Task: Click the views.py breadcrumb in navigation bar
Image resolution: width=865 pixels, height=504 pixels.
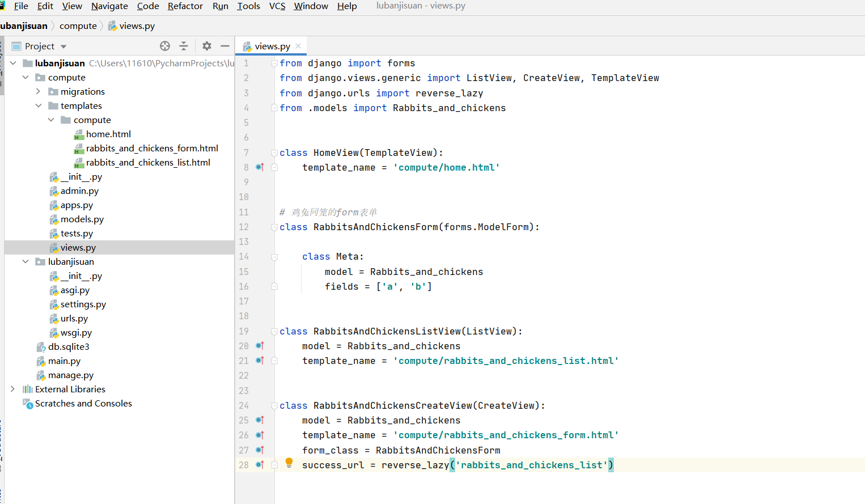Action: coord(132,26)
